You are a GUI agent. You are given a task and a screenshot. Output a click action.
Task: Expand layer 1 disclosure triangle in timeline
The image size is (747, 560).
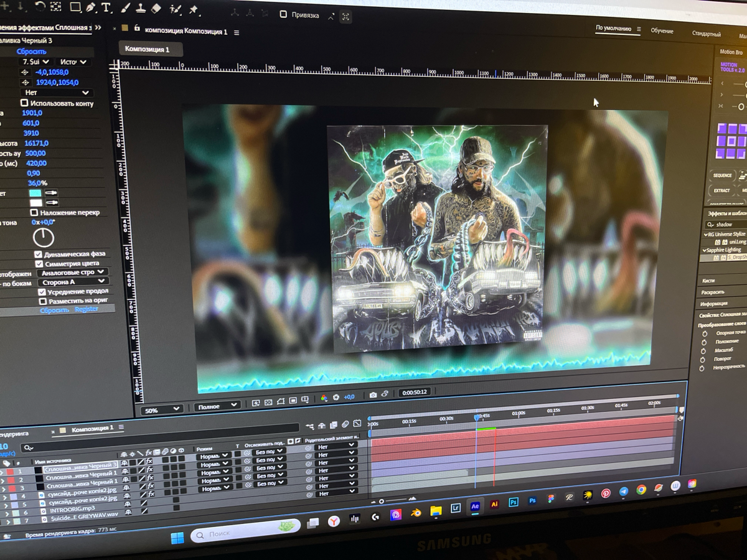coord(2,472)
